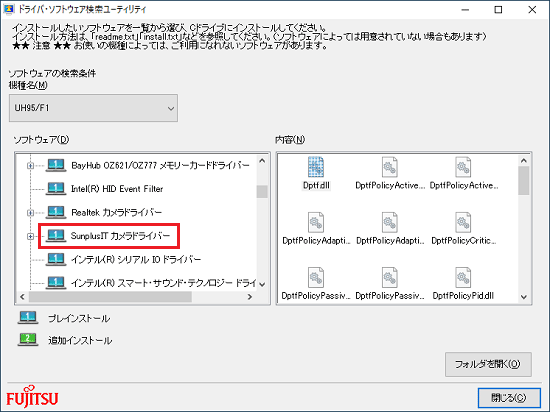Select インテル(R) シリアル IO ドライバー entry

[136, 259]
